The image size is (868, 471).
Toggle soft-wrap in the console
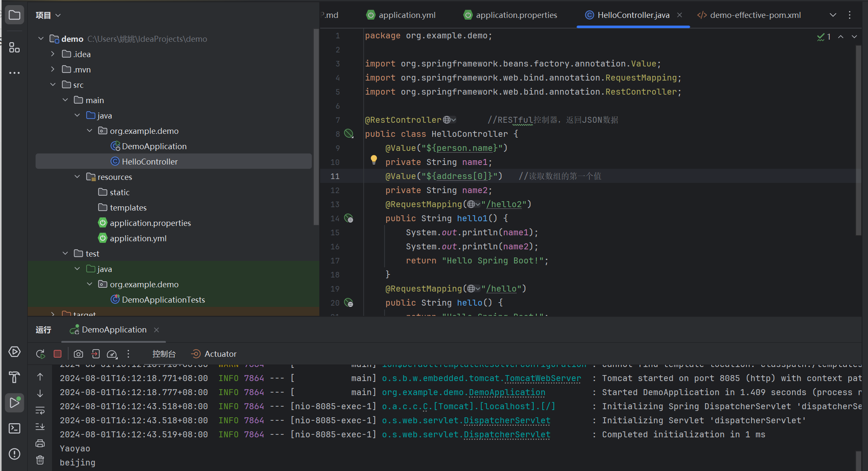40,410
